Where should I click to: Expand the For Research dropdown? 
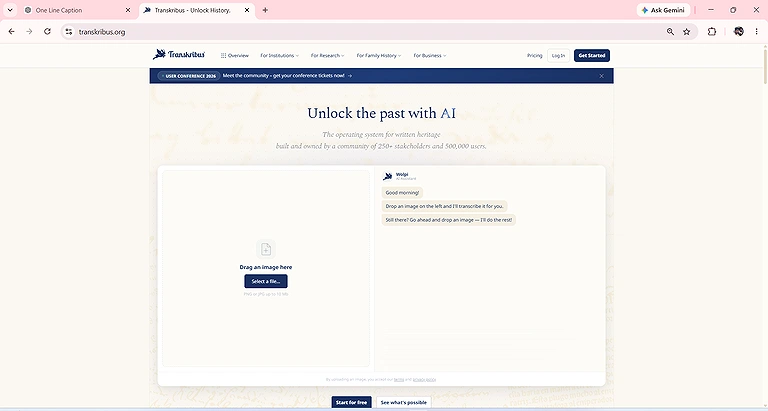coord(327,55)
